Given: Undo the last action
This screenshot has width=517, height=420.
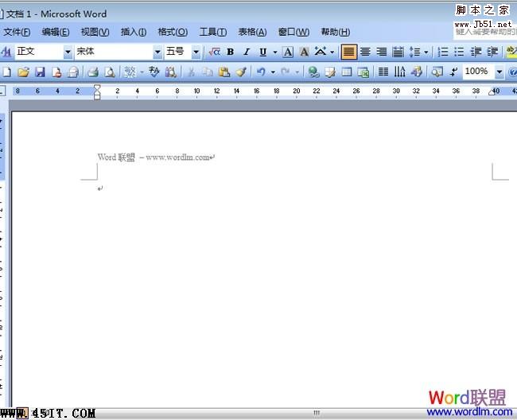Looking at the screenshot, I should (261, 72).
